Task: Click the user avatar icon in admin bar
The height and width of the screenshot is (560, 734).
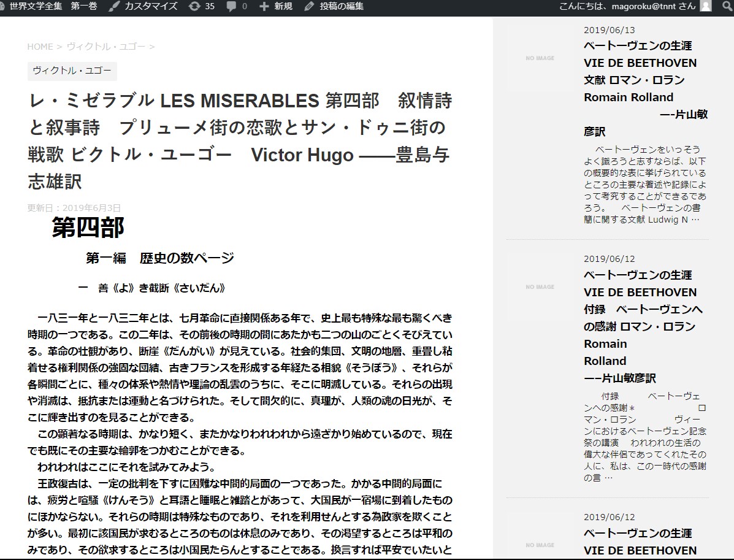Action: tap(705, 6)
